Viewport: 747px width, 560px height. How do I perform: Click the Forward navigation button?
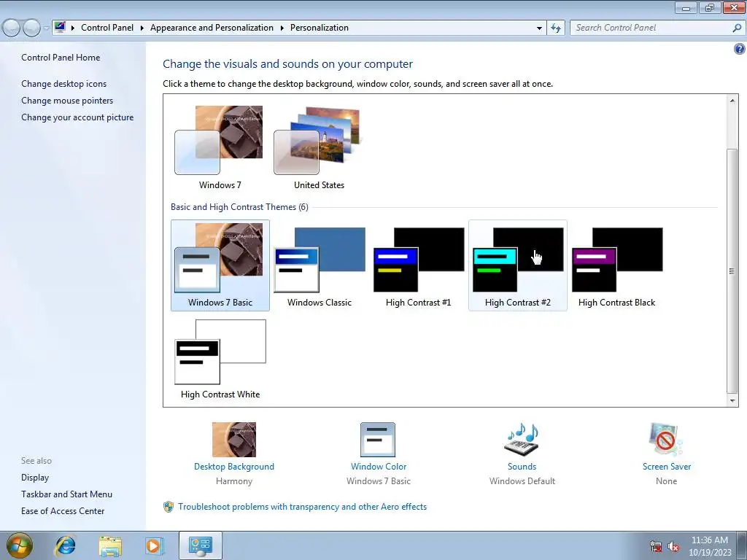(31, 28)
